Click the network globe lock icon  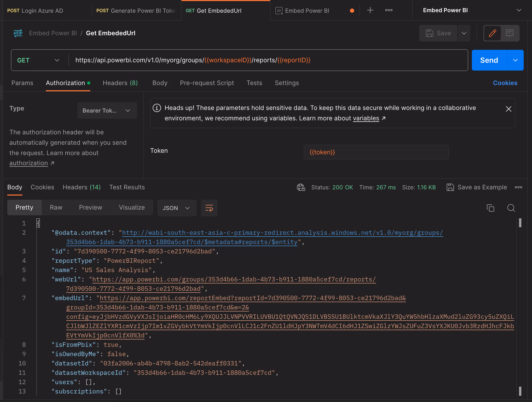click(x=301, y=187)
